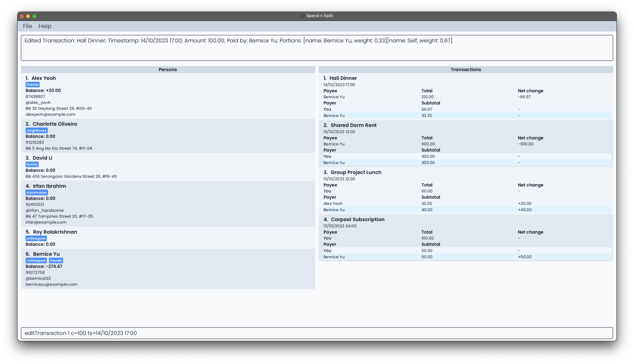Select Roy Balakrishnan's name
The image size is (634, 364).
(55, 232)
